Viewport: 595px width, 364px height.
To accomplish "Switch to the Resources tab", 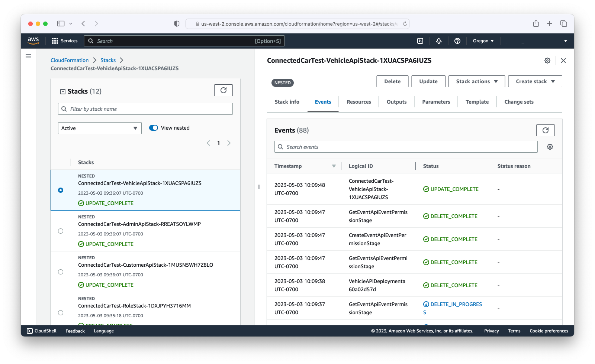I will 359,102.
